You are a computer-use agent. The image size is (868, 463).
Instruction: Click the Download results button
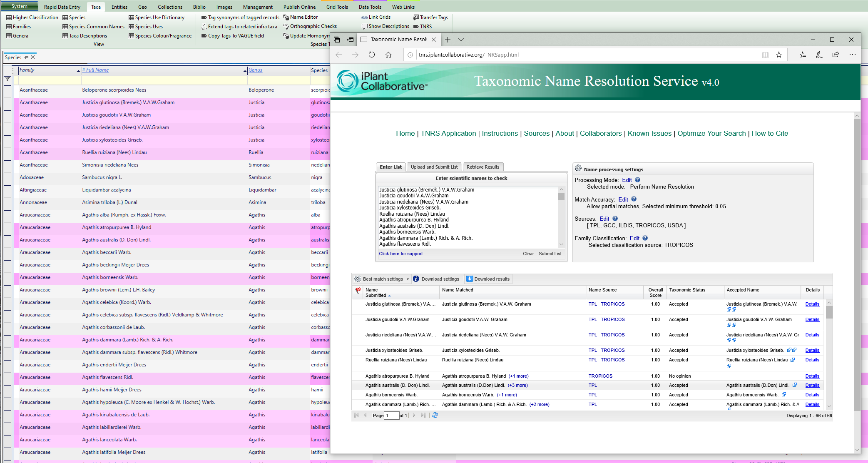tap(488, 279)
